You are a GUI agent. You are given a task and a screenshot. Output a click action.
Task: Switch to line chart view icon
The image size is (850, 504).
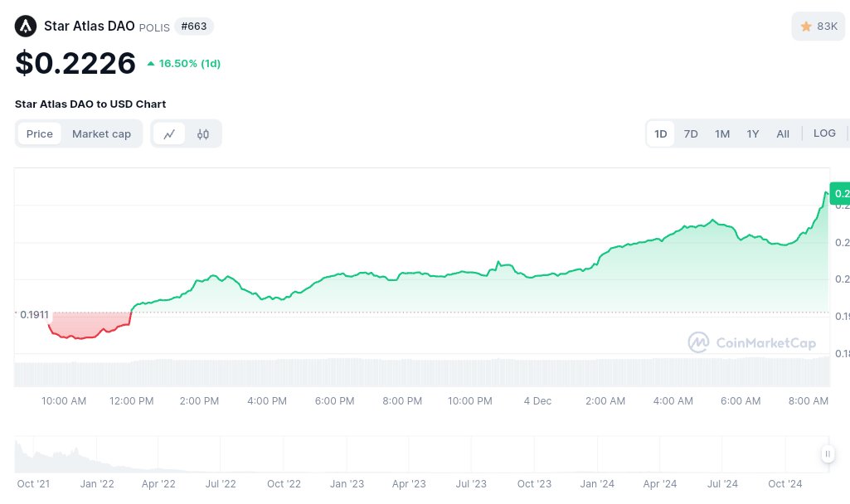169,133
